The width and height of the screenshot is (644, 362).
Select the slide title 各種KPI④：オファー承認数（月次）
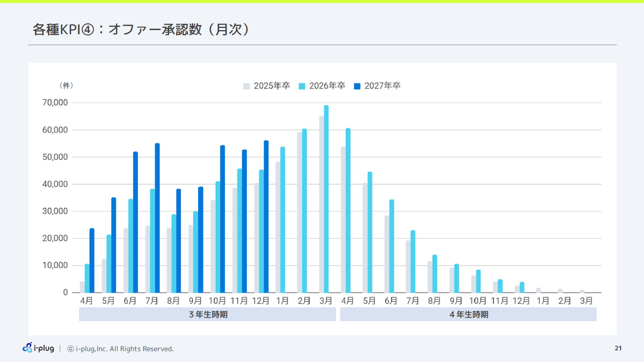click(x=140, y=29)
